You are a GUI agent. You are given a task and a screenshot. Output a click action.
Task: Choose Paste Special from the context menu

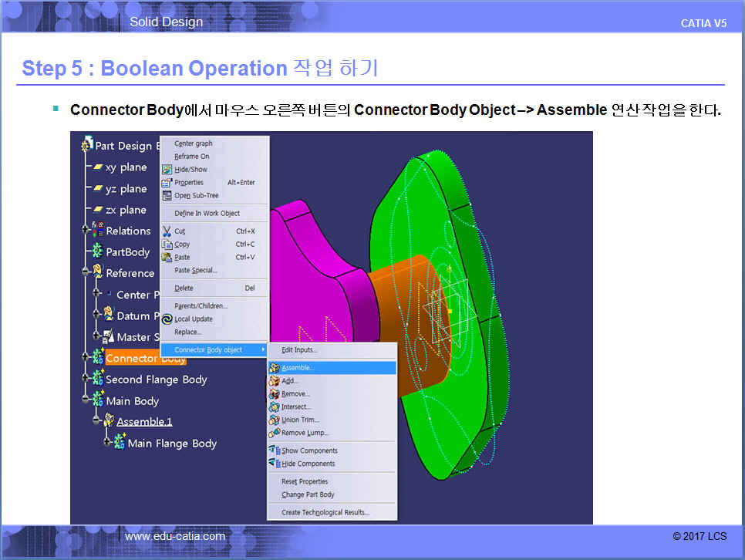[195, 270]
